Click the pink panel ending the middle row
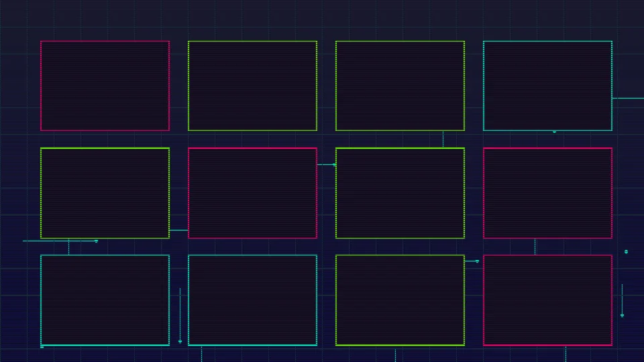 (x=547, y=193)
